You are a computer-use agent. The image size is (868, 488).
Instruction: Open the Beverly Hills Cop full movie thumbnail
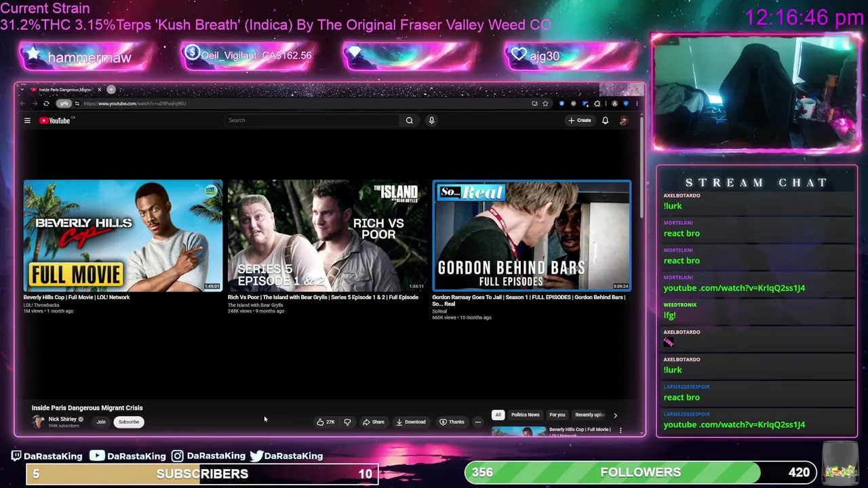point(123,236)
